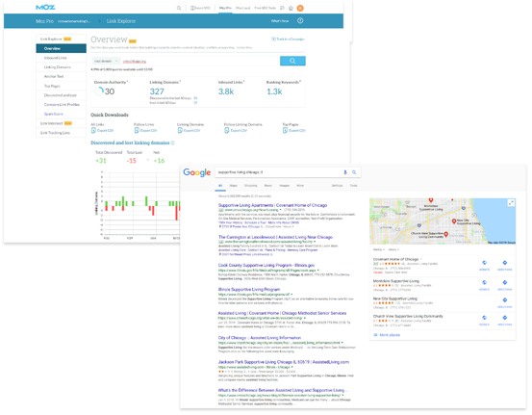
Task: Open Top Pages in the sidebar
Action: coord(52,86)
